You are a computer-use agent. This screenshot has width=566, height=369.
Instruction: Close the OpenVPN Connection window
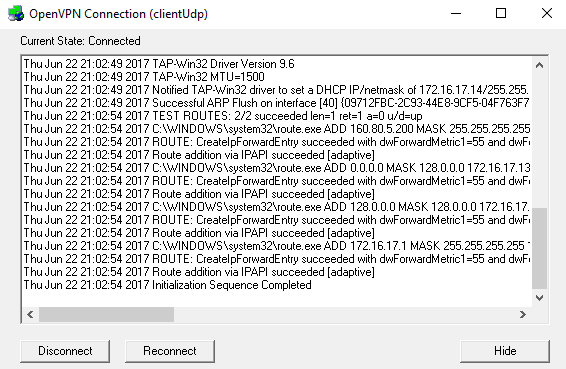tap(547, 14)
